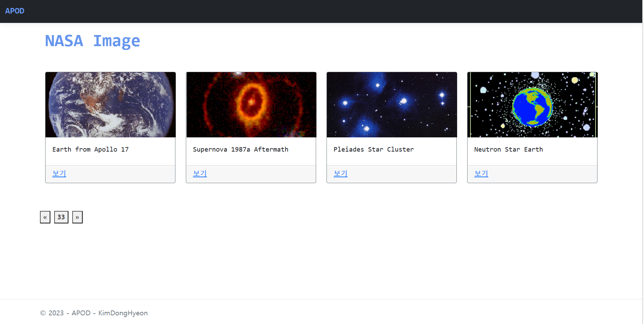Screen dimensions: 644x324
Task: Select the Pleiades Star Cluster title text
Action: (374, 150)
